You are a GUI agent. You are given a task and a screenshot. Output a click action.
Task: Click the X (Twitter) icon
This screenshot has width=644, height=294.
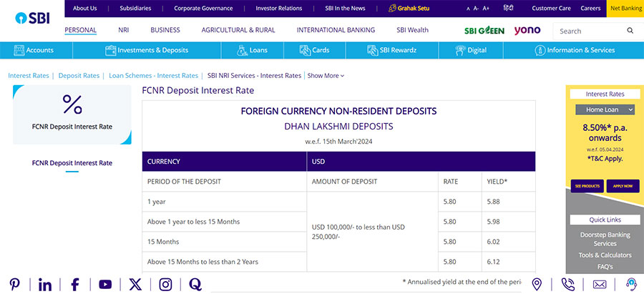[135, 284]
